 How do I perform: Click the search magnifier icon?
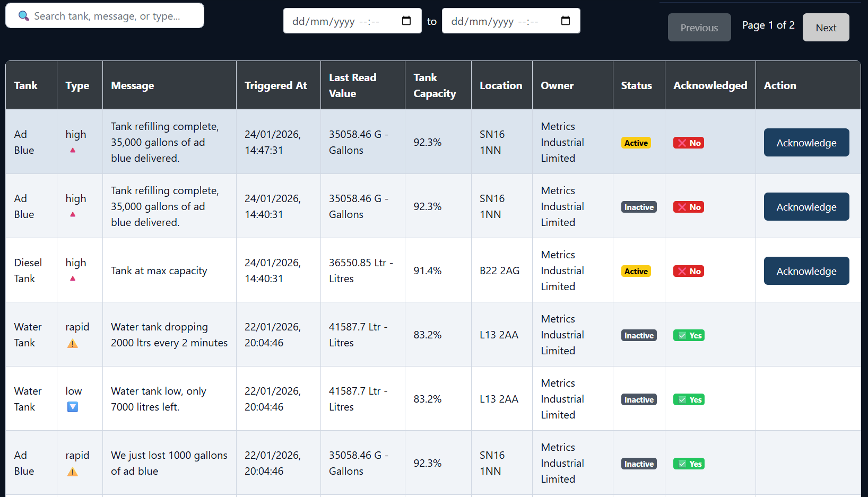23,16
